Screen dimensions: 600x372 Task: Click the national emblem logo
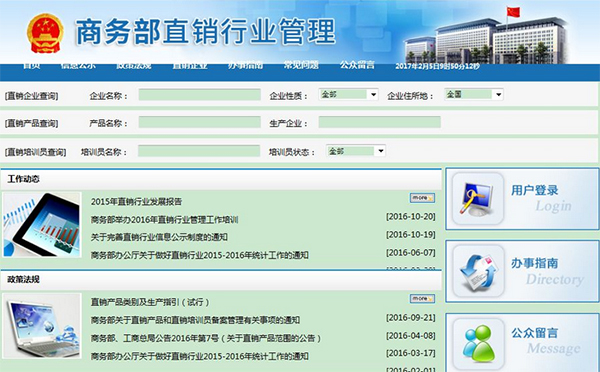pos(45,34)
